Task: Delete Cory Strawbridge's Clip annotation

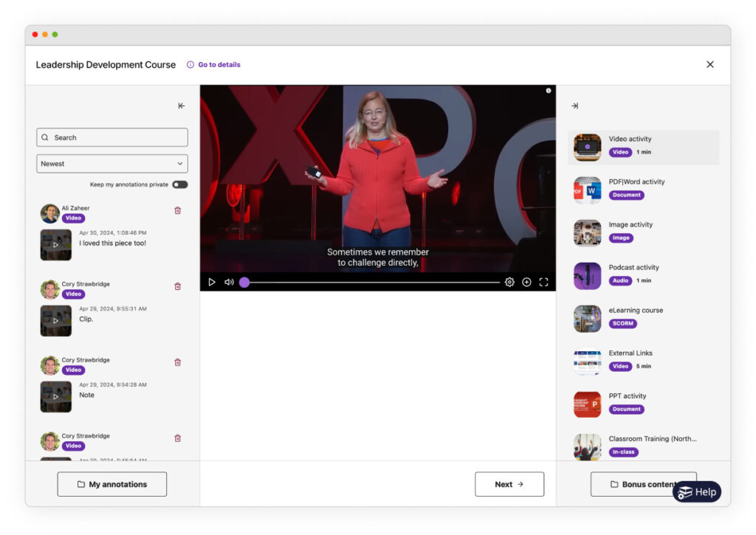Action: click(177, 286)
